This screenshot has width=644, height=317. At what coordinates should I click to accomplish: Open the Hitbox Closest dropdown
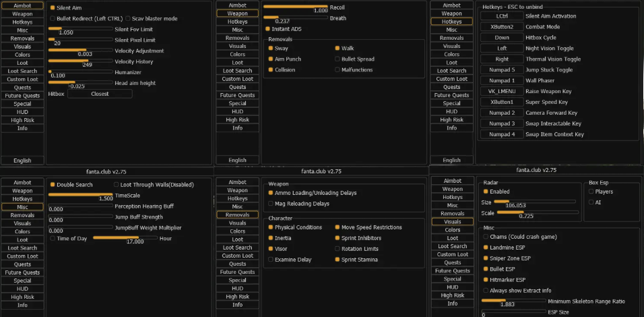coord(100,94)
